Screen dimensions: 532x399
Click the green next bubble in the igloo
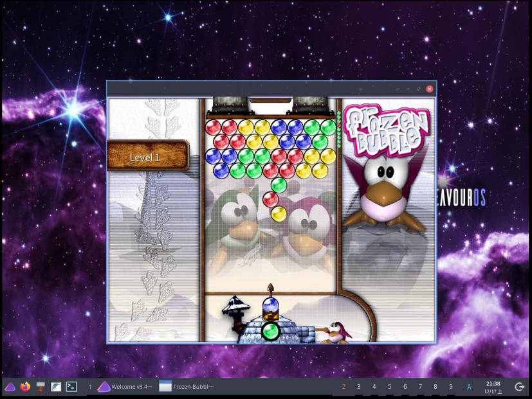click(x=270, y=331)
